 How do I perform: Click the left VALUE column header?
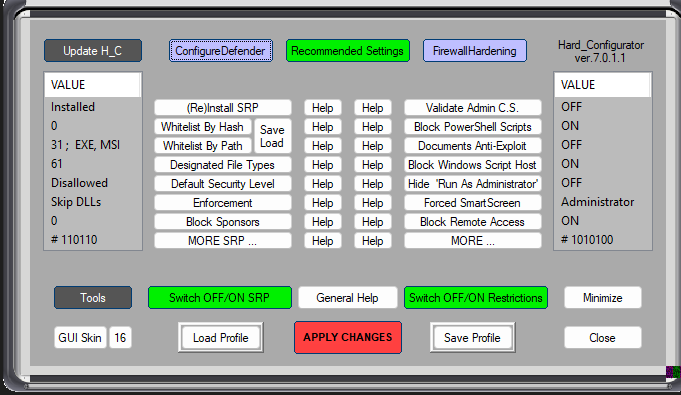93,85
